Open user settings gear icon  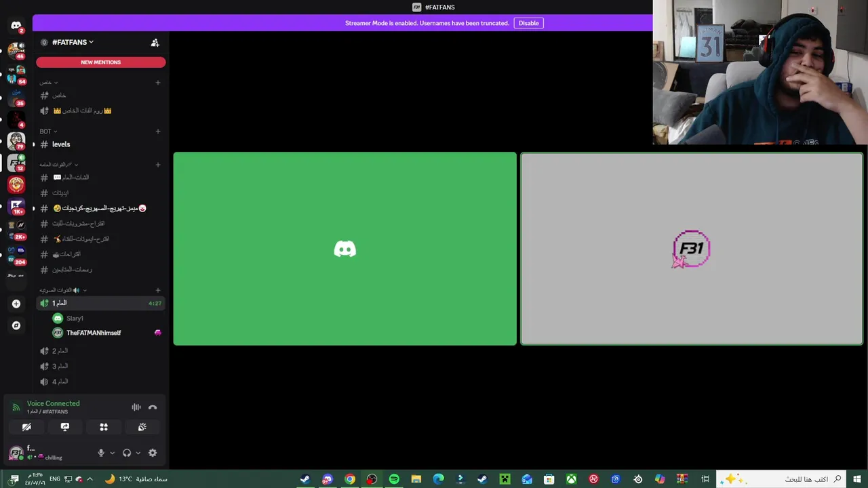point(153,453)
